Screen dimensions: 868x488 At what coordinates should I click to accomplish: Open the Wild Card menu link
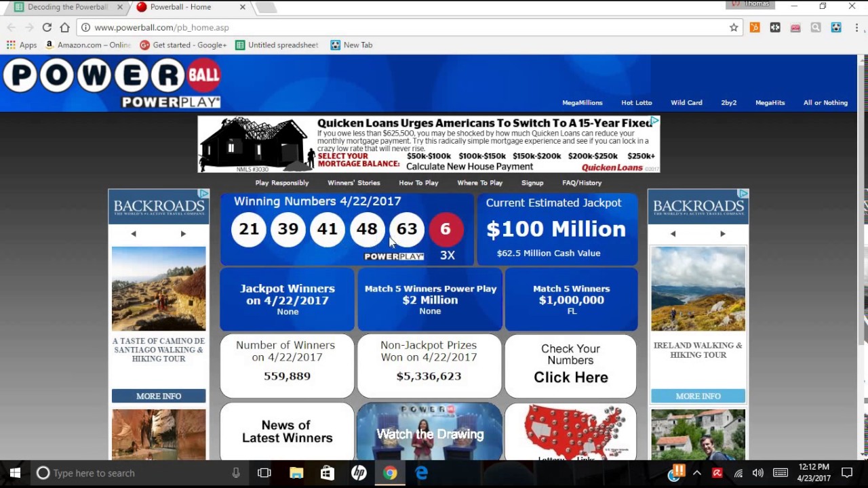tap(686, 102)
